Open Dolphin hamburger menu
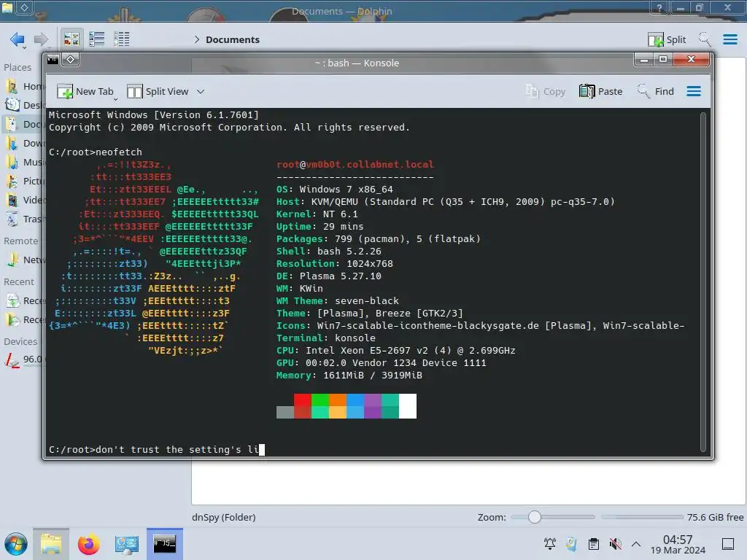This screenshot has height=560, width=747. pos(729,39)
